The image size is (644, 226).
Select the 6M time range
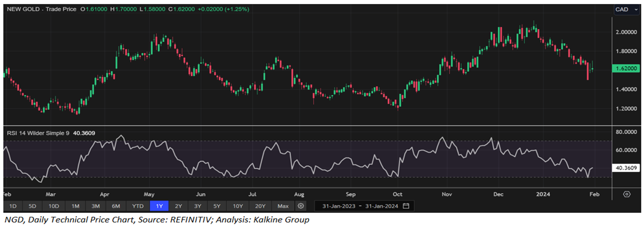click(x=116, y=206)
